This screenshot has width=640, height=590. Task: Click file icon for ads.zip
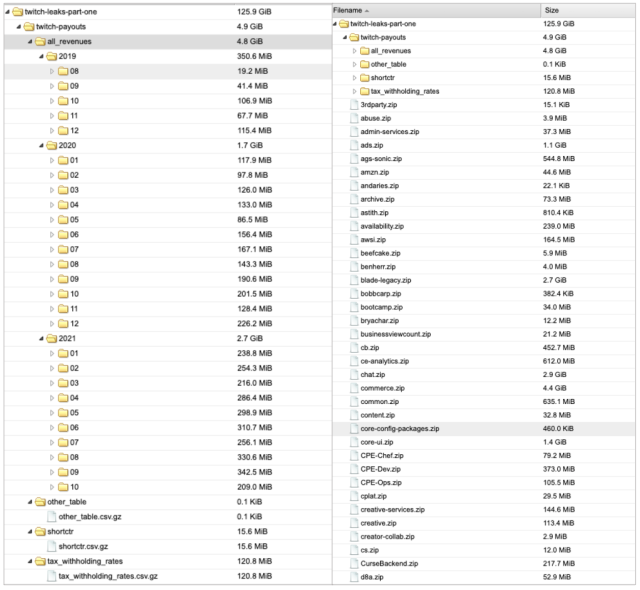tap(354, 145)
